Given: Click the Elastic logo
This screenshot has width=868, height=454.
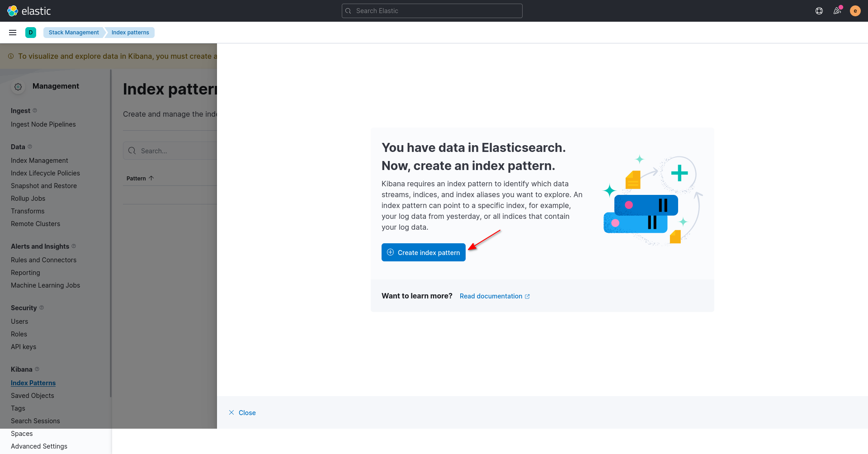Looking at the screenshot, I should coord(29,11).
